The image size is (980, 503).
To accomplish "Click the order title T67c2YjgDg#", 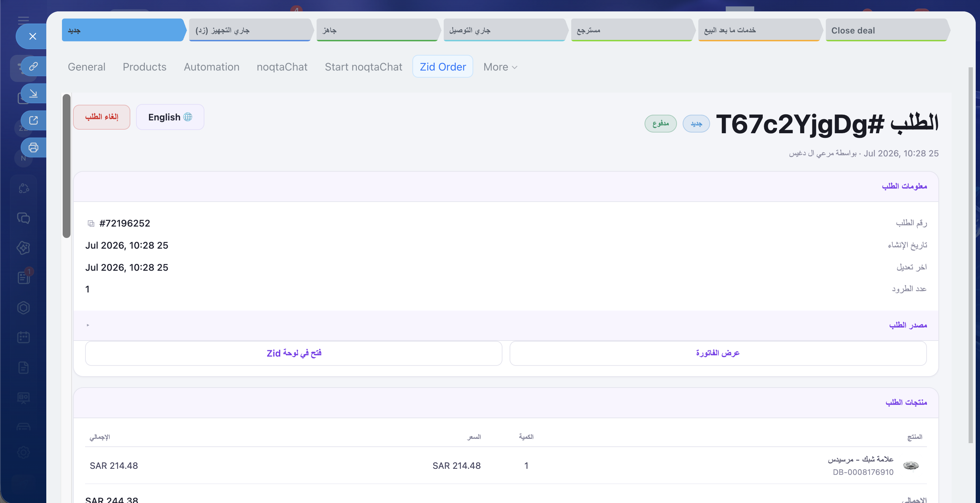I will [x=800, y=124].
